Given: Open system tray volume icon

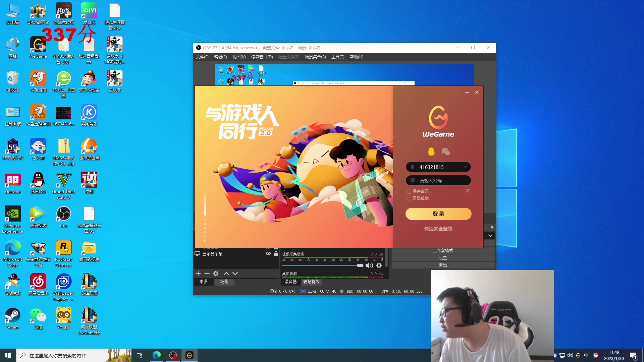Looking at the screenshot, I should pos(570,355).
